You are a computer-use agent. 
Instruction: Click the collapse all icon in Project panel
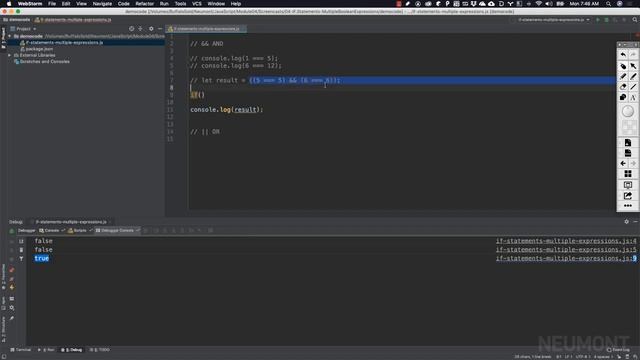click(x=140, y=29)
